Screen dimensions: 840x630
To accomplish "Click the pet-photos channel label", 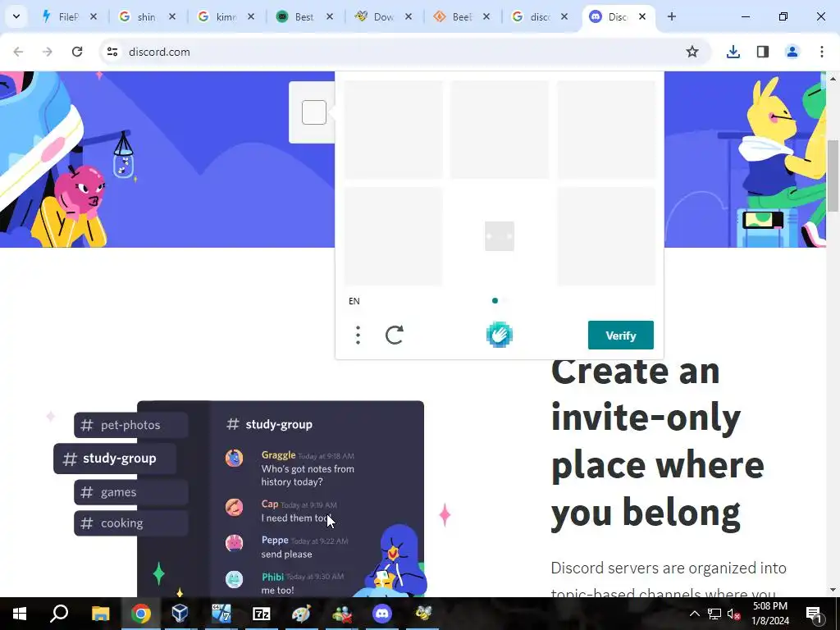I will [130, 425].
